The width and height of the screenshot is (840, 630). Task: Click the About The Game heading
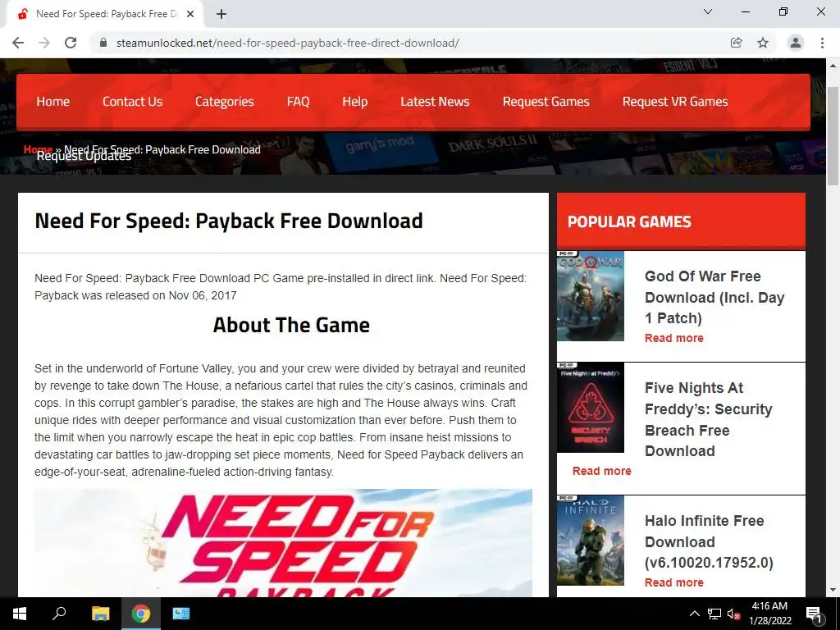click(291, 325)
